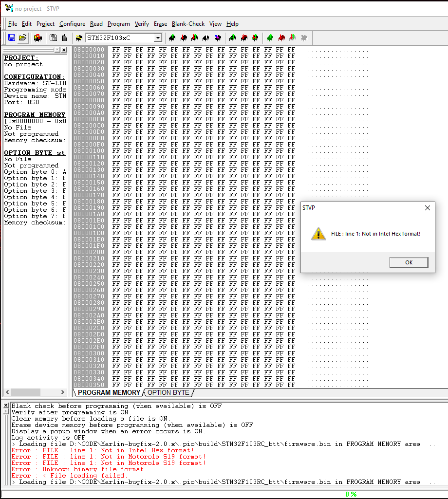Click side panel horizontal scrollbar thumb
The width and height of the screenshot is (448, 499).
point(26,392)
